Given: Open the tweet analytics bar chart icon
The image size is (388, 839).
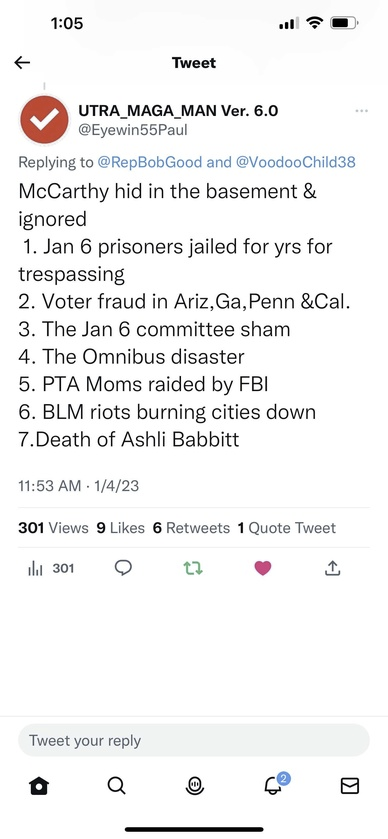Looking at the screenshot, I should click(x=35, y=568).
